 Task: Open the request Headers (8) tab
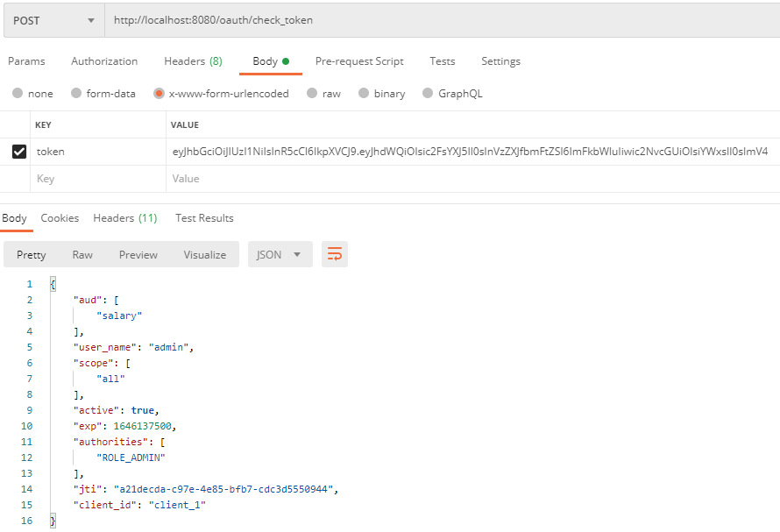[x=193, y=61]
